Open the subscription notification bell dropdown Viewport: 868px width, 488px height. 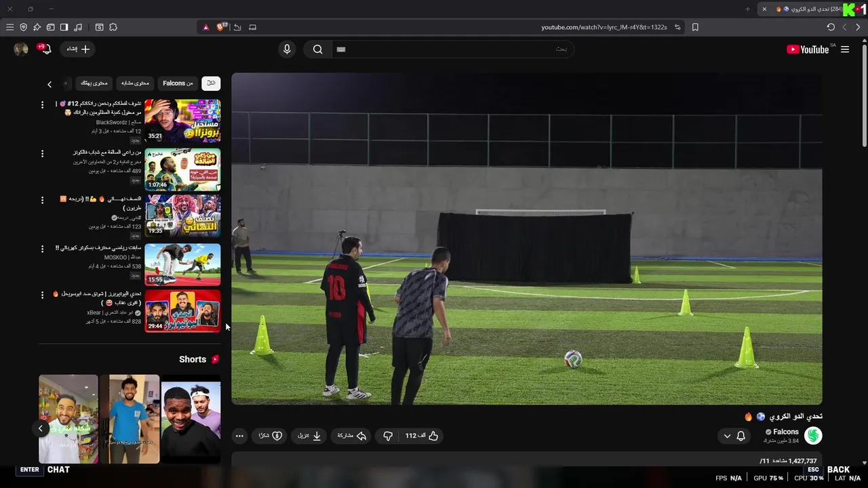[x=734, y=436]
